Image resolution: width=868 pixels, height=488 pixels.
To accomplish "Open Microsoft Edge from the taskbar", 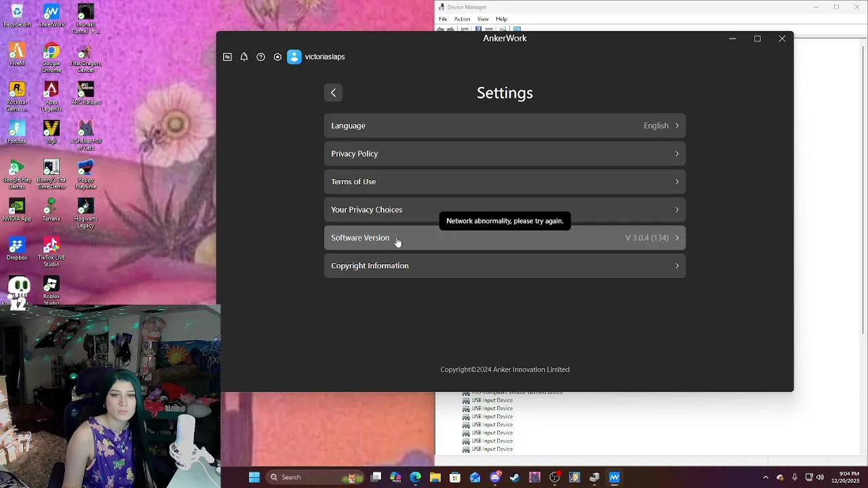I will tap(416, 477).
